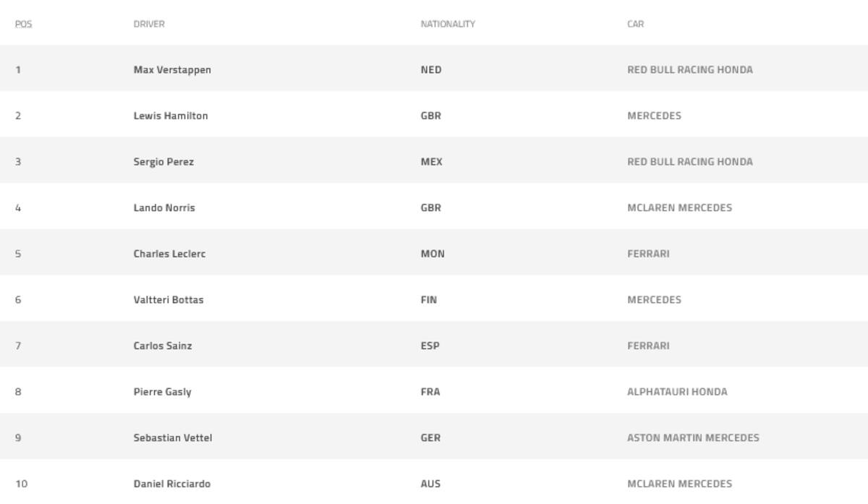The image size is (868, 504).
Task: Select ALPHATAURI HONDA car text
Action: [677, 392]
